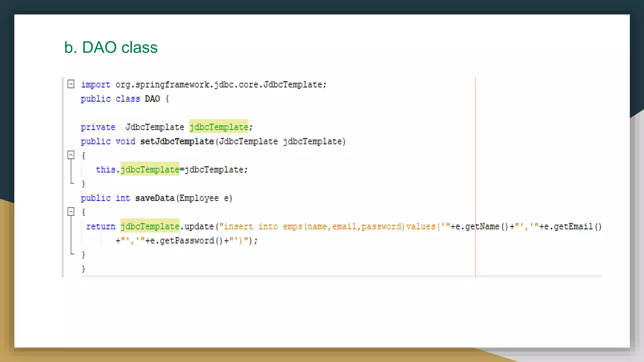Click the 'private' keyword
Viewport: 644px width, 362px height.
coord(98,127)
